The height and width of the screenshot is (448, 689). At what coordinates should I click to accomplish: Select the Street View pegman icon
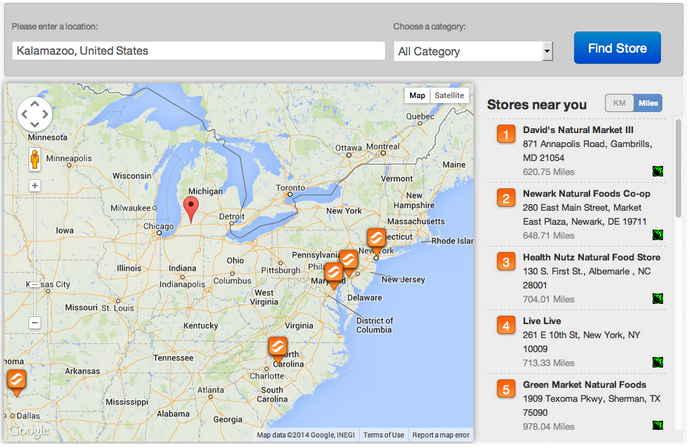tap(35, 159)
